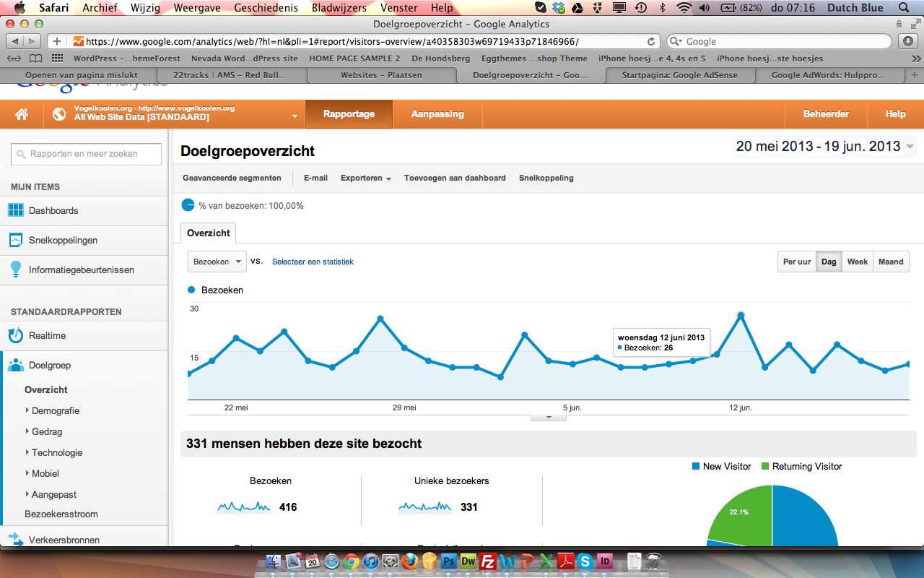
Task: Open the Geschiedenis menu
Action: 266,8
